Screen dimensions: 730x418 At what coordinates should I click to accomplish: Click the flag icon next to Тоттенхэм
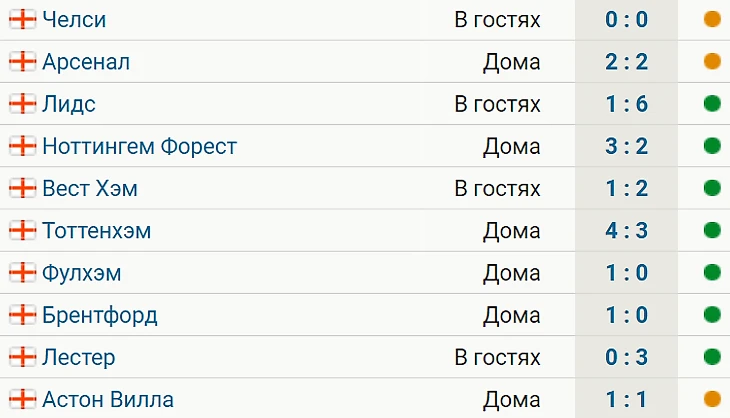[x=22, y=231]
